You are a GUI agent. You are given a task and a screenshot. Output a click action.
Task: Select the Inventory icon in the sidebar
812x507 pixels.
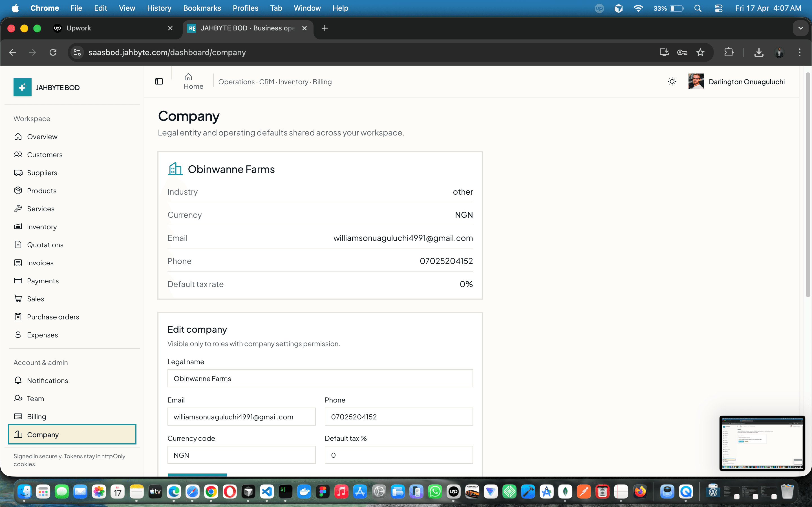coord(18,227)
